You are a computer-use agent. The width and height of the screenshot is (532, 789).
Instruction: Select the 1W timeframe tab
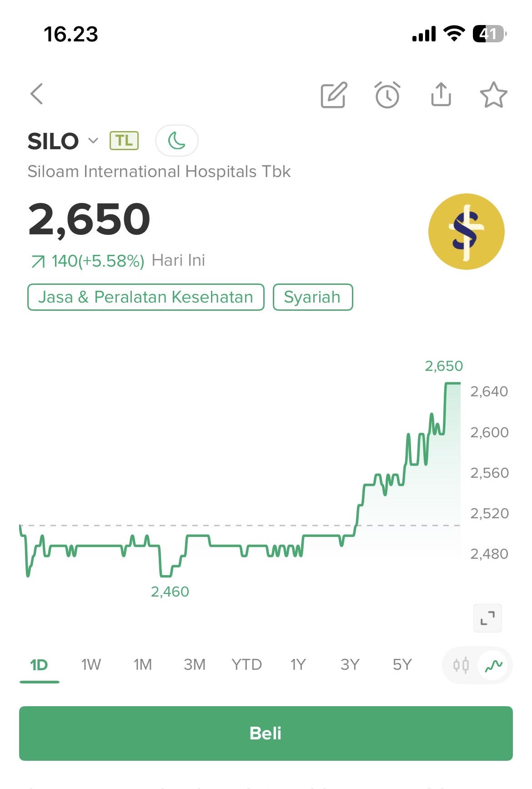point(91,665)
